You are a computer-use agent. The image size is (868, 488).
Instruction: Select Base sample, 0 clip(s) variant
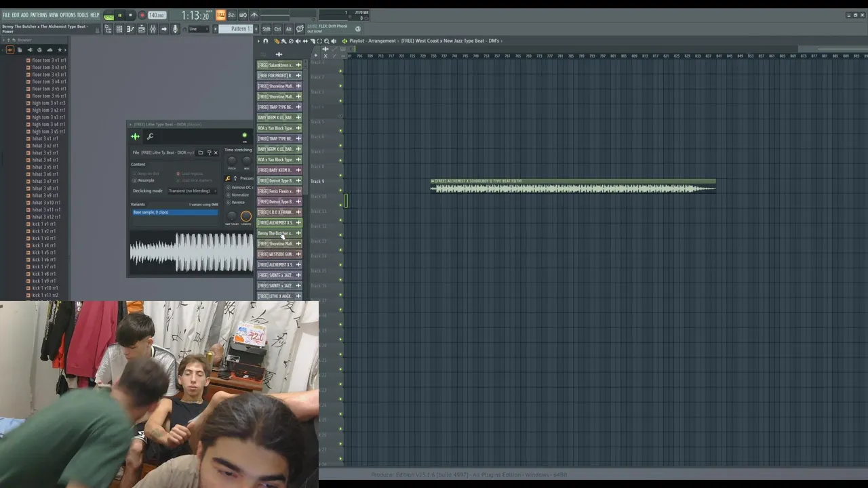pyautogui.click(x=175, y=212)
